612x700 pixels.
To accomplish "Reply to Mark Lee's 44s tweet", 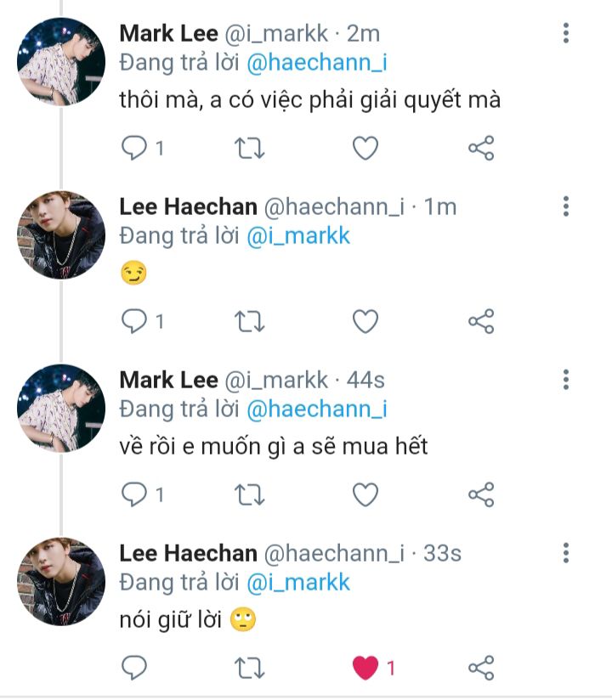I will pos(134,494).
